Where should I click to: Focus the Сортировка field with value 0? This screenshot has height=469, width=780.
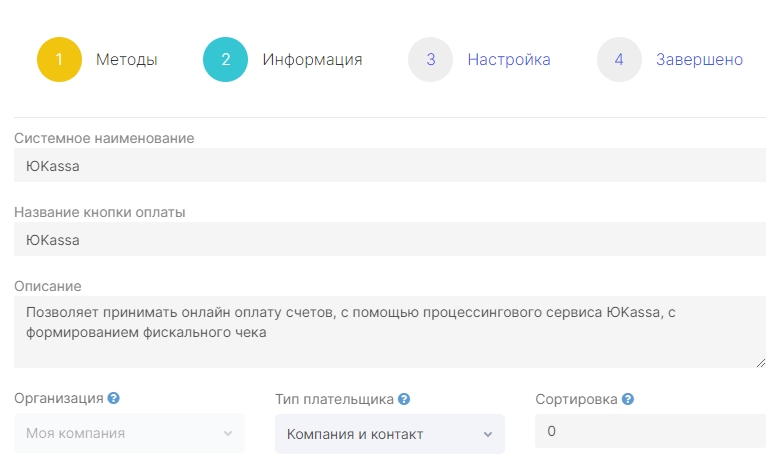click(x=651, y=431)
